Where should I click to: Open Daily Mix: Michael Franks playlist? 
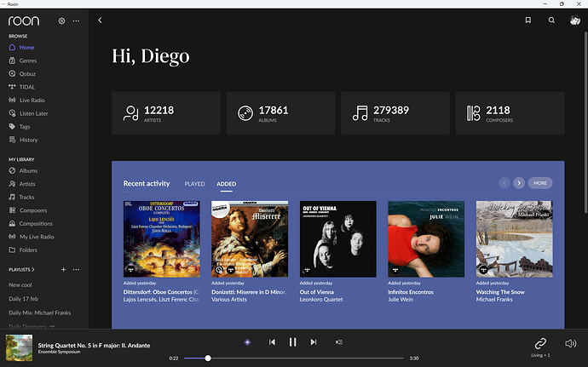tap(40, 313)
